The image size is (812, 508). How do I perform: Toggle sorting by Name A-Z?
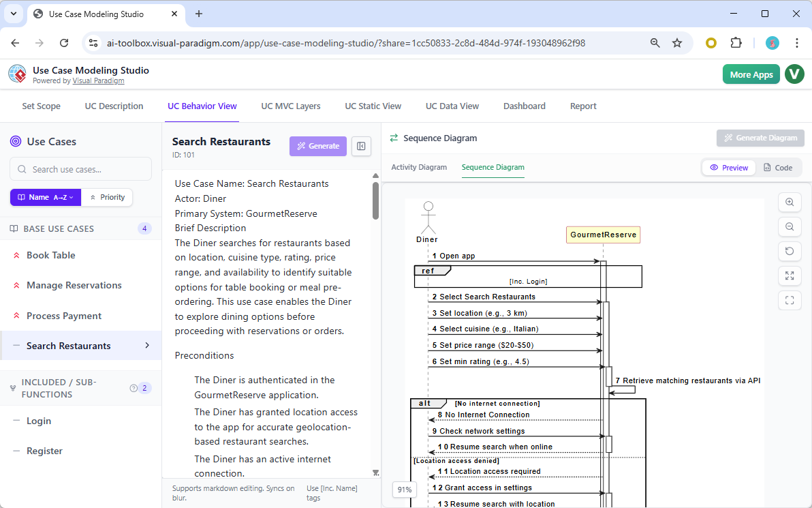pos(45,197)
